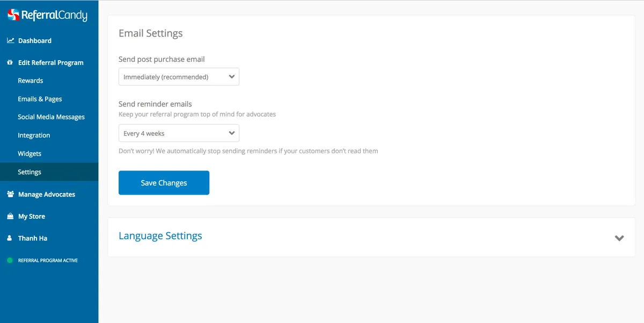Expand Language Settings with the chevron arrow
This screenshot has height=323, width=644.
[619, 238]
